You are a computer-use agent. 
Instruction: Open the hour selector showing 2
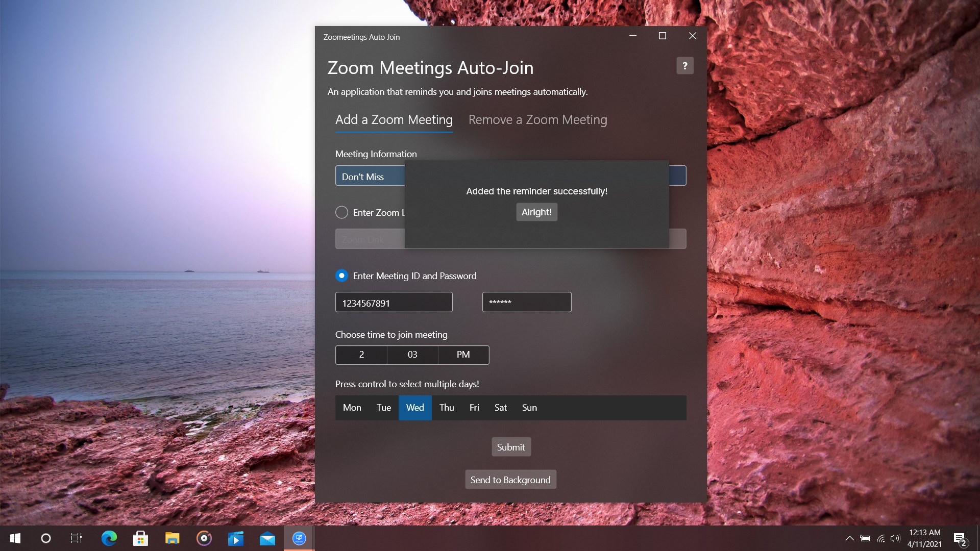click(x=361, y=355)
